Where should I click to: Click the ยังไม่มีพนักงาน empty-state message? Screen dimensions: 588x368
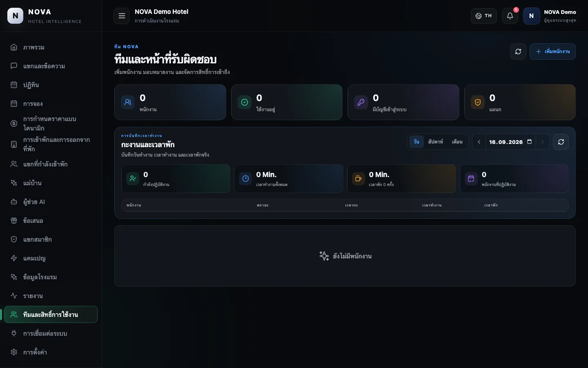[x=345, y=256]
